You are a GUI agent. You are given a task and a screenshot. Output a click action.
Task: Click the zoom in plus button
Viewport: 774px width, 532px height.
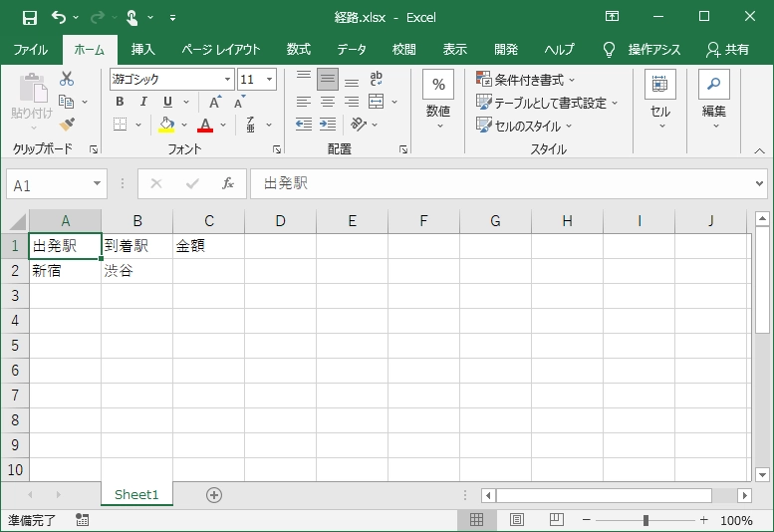click(x=704, y=520)
